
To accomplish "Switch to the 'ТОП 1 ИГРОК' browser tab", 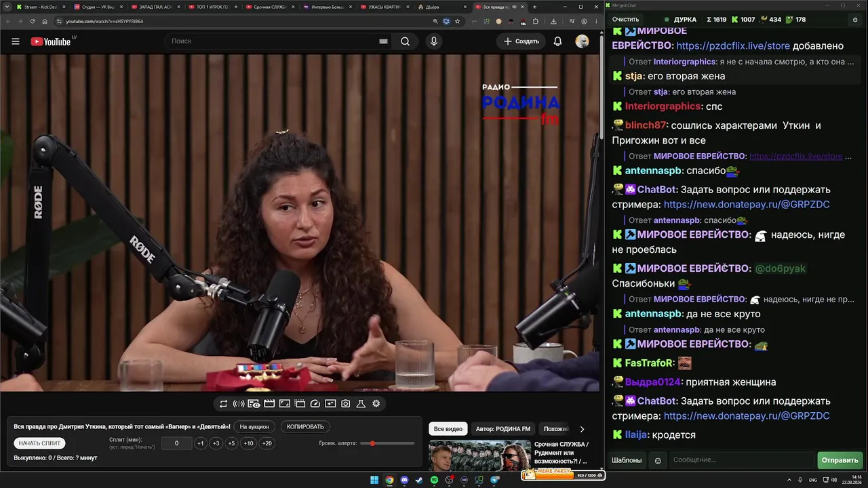I will pos(212,7).
